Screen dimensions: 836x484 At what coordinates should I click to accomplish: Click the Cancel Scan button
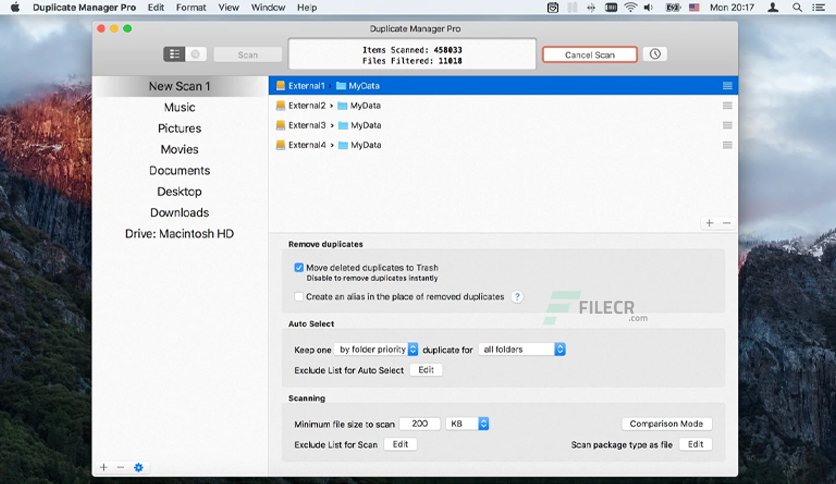590,54
